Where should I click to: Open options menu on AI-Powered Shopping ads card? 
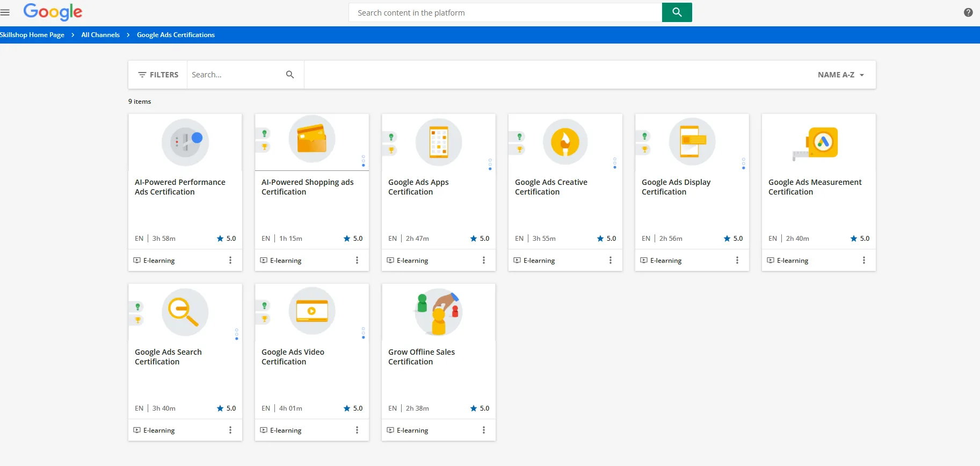pyautogui.click(x=357, y=260)
